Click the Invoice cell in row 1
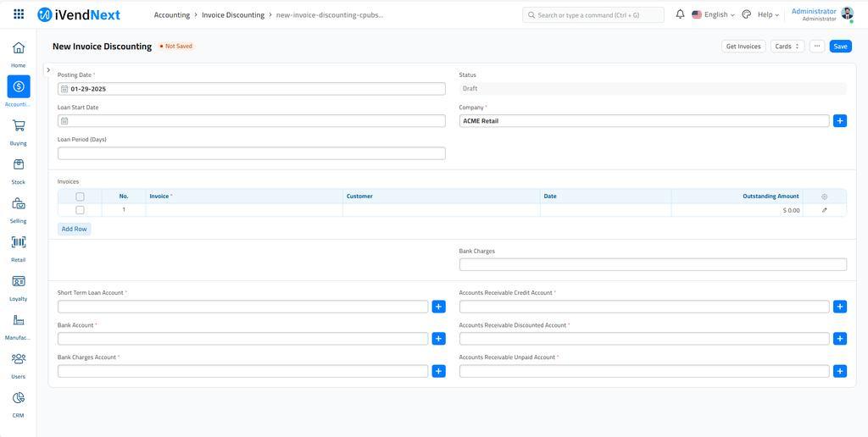 [244, 210]
